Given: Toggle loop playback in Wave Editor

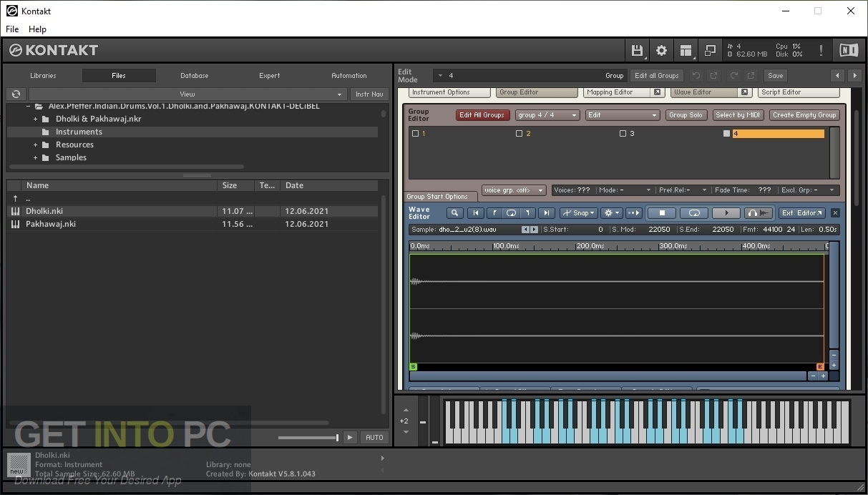Looking at the screenshot, I should click(x=693, y=212).
